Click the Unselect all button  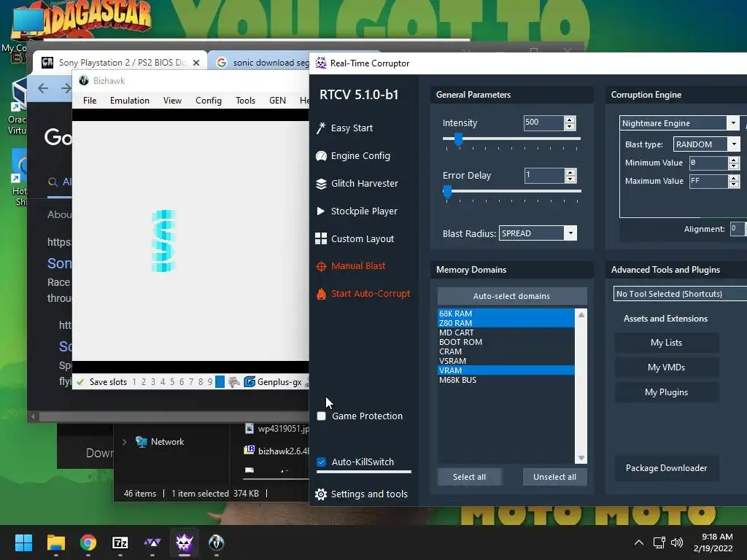(554, 477)
